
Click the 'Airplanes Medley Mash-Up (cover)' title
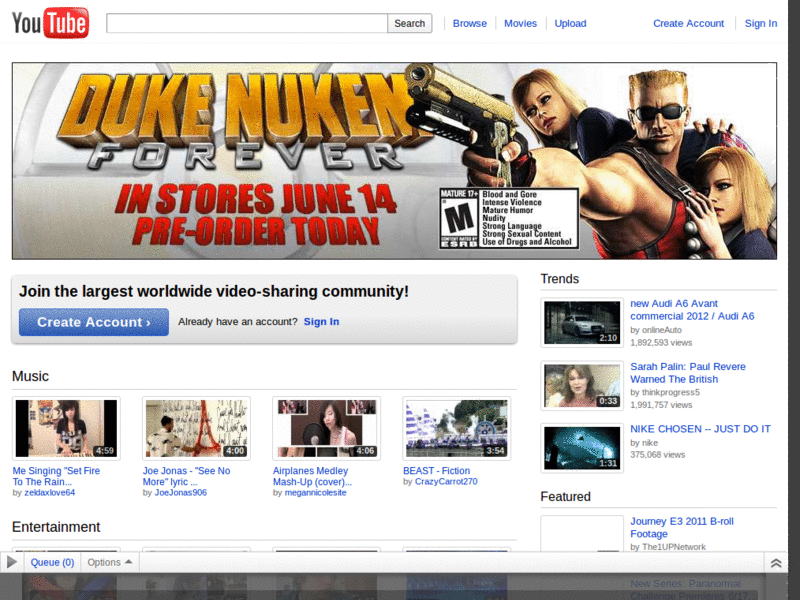pyautogui.click(x=312, y=476)
